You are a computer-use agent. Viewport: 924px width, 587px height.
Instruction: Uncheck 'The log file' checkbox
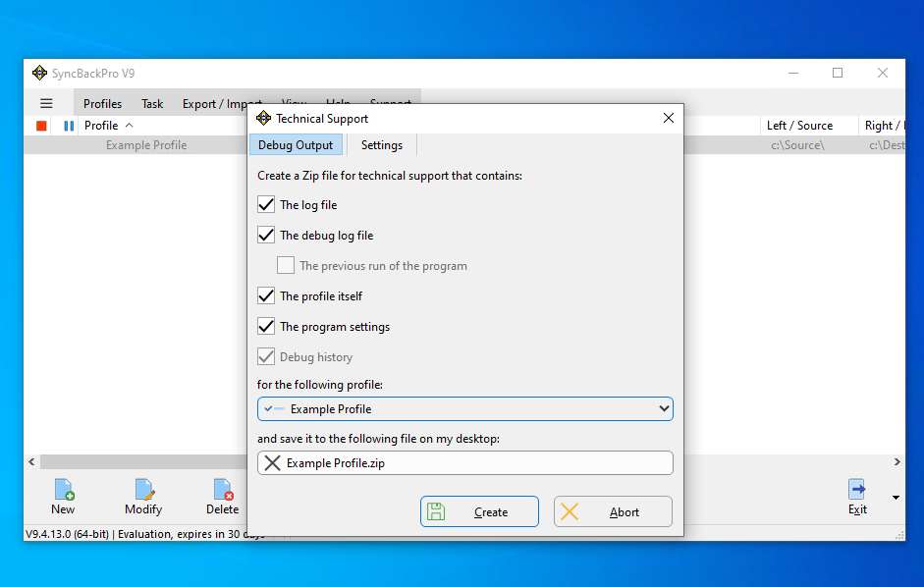tap(266, 204)
